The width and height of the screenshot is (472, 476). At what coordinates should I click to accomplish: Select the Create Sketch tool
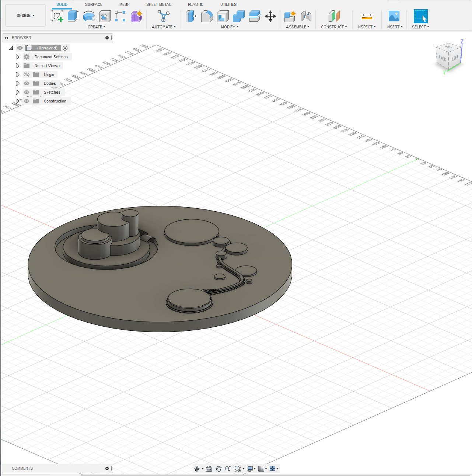click(57, 16)
